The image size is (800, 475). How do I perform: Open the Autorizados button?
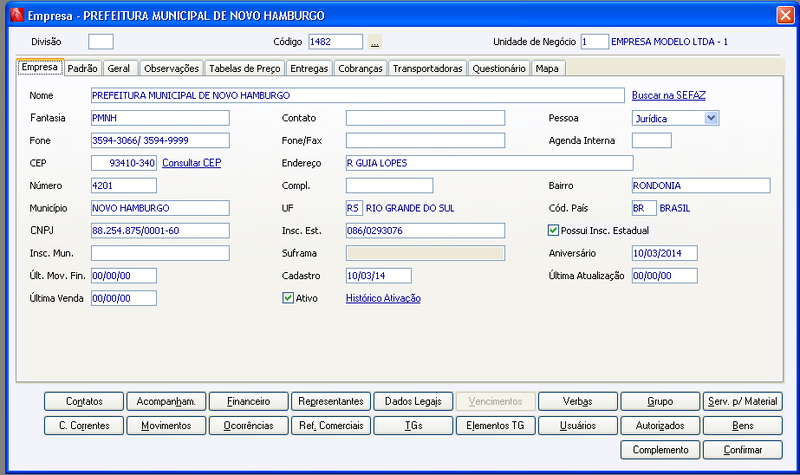660,426
